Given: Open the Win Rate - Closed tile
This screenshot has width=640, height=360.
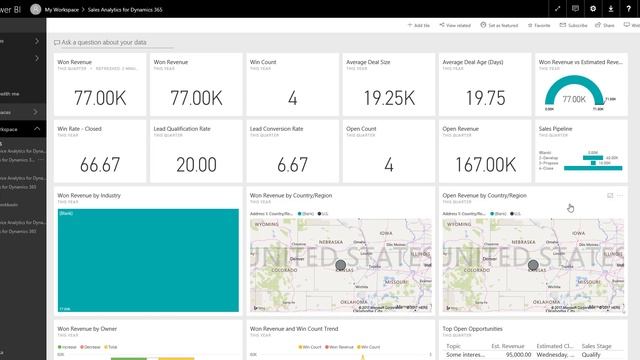Looking at the screenshot, I should point(100,151).
